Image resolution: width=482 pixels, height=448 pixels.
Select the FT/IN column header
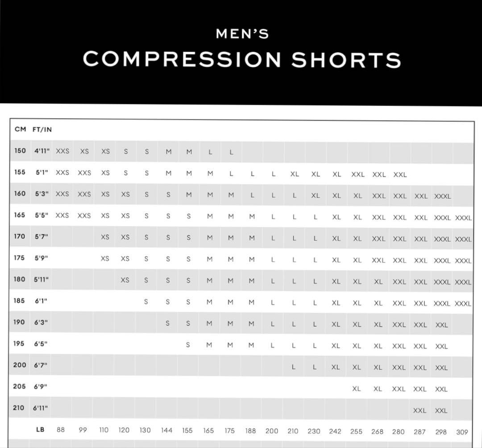[42, 130]
